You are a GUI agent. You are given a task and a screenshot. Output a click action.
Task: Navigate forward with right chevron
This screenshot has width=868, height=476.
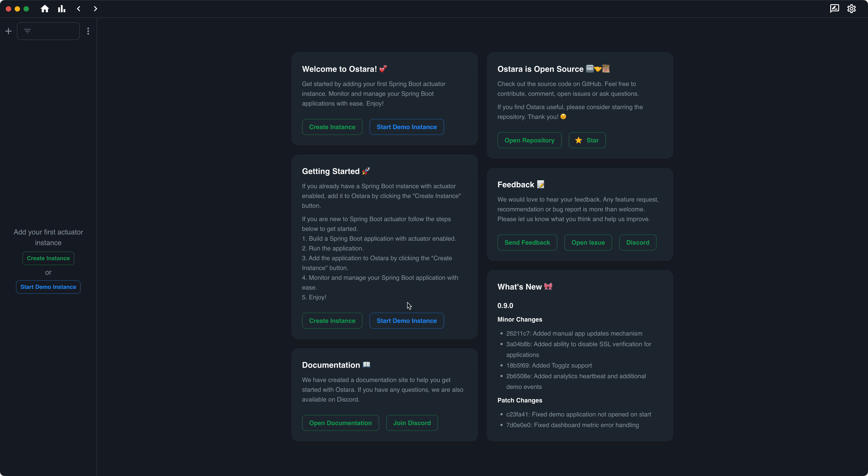point(95,9)
